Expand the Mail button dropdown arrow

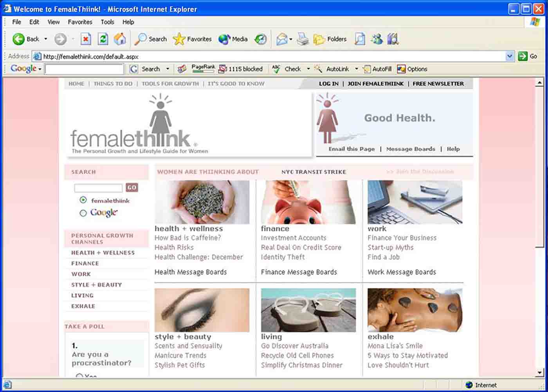click(x=291, y=39)
